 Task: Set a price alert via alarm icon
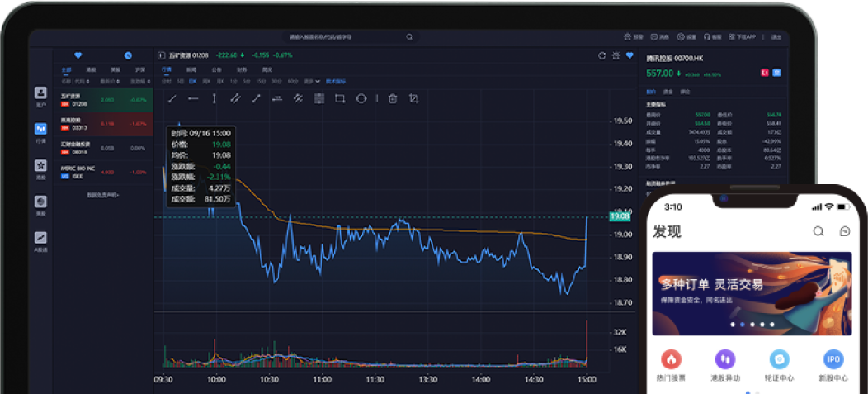616,55
